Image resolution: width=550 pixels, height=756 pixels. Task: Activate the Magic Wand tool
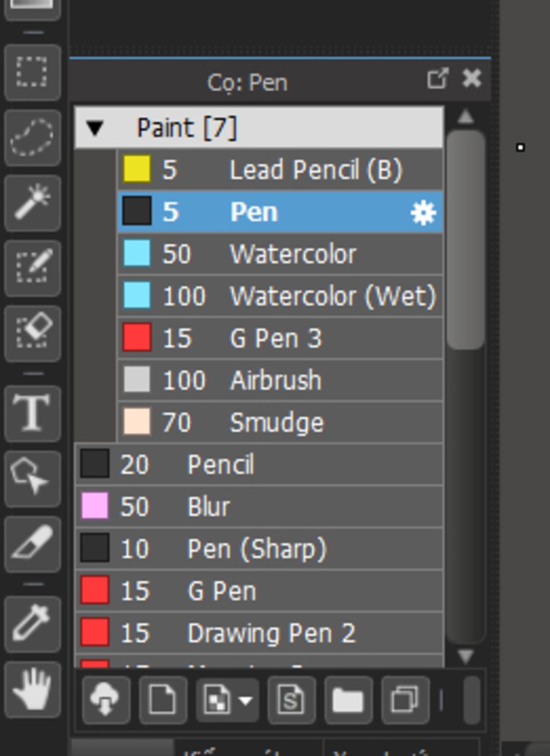point(32,202)
